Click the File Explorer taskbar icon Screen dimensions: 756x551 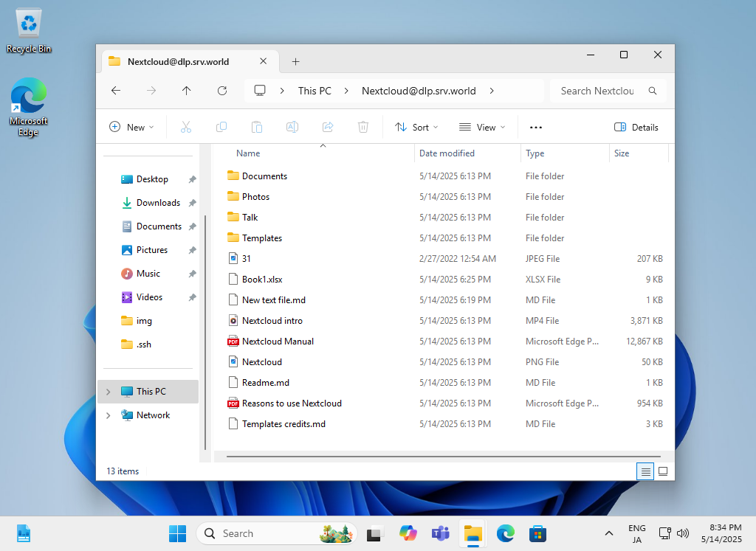pyautogui.click(x=473, y=533)
